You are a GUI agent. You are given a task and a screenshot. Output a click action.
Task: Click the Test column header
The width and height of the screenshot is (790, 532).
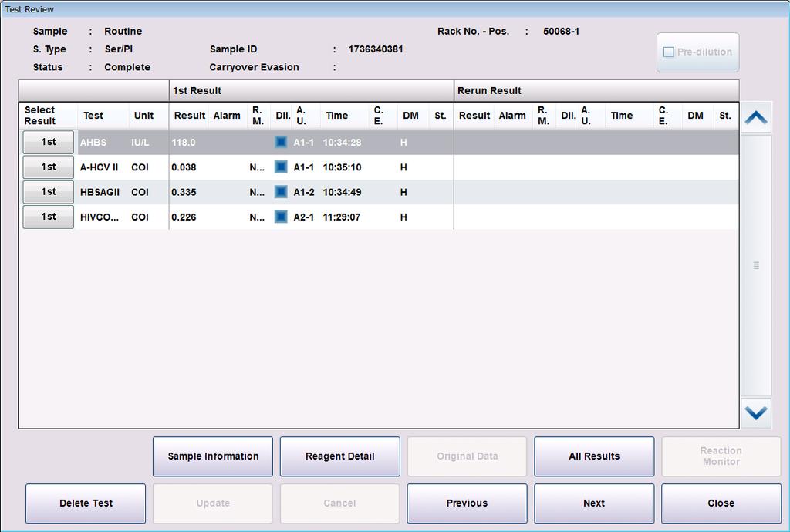(103, 116)
